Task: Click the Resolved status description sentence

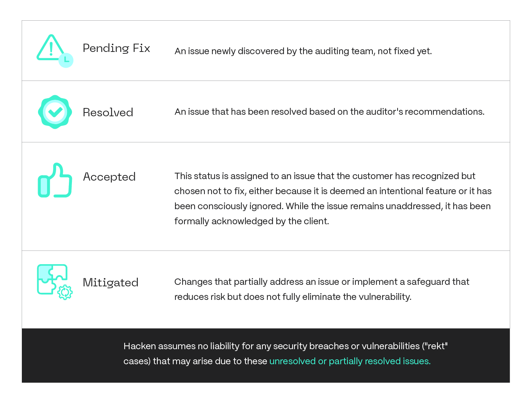Action: click(x=329, y=112)
